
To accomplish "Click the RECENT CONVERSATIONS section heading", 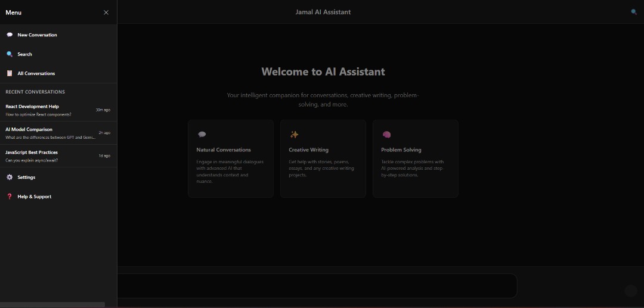I will coord(35,92).
